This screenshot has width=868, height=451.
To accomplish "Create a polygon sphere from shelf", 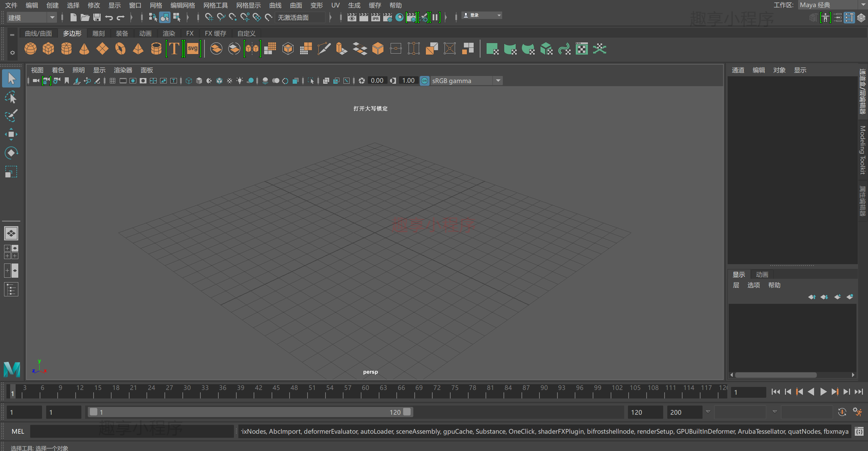I will coord(31,48).
